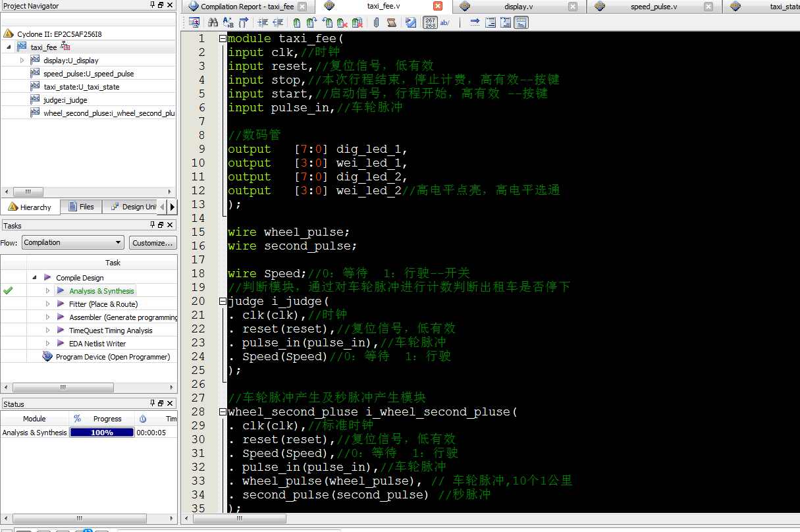Click the Module column header in Status

tap(34, 419)
